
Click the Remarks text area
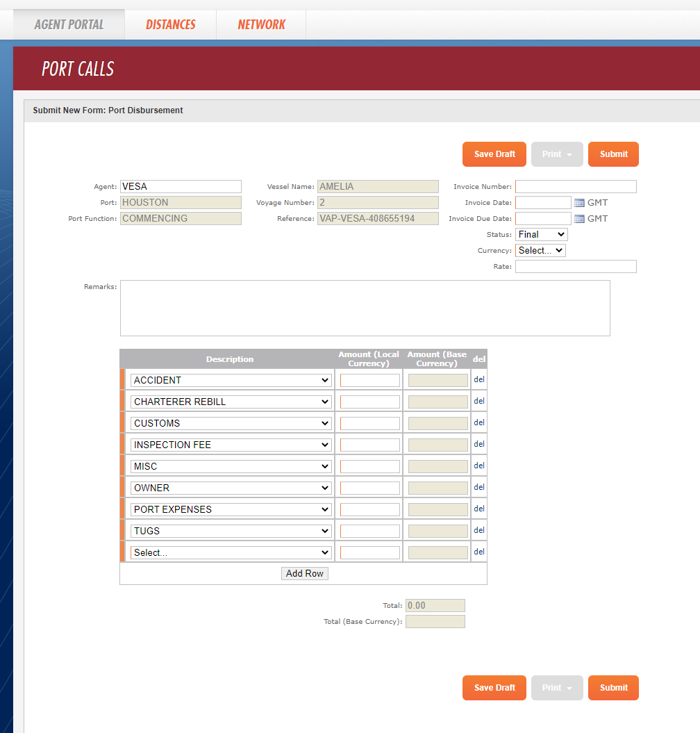coord(365,307)
